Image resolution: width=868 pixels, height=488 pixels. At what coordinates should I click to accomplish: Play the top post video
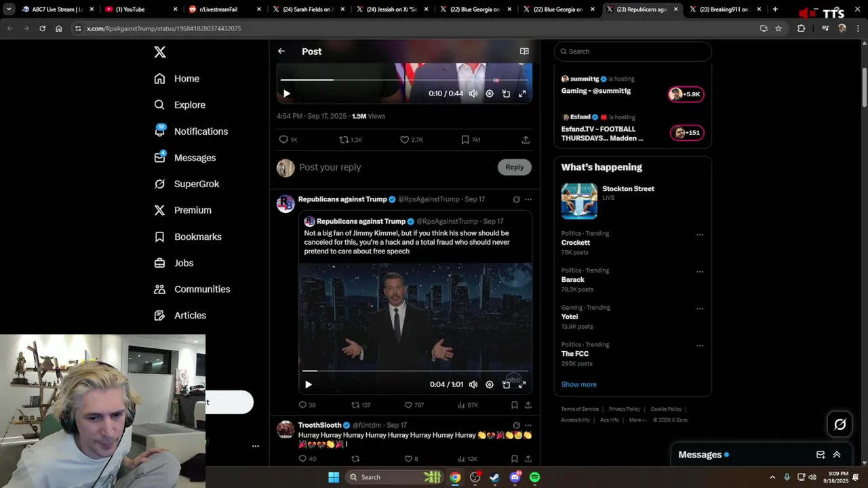click(286, 94)
